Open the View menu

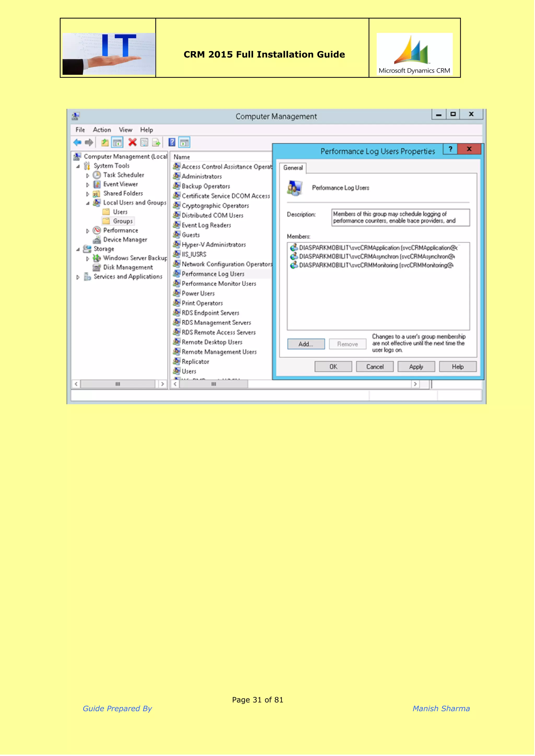pos(125,130)
